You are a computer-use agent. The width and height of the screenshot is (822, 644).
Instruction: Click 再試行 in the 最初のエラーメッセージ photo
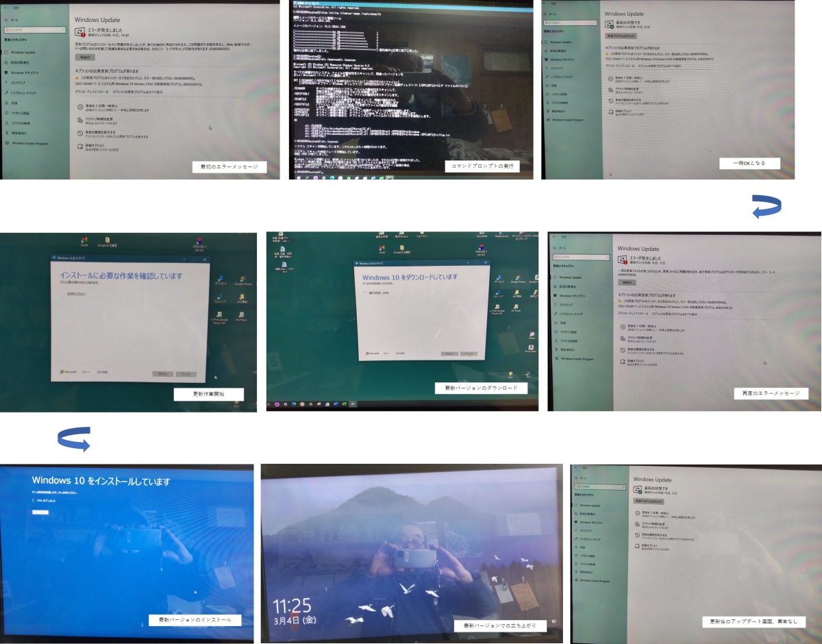(x=84, y=58)
